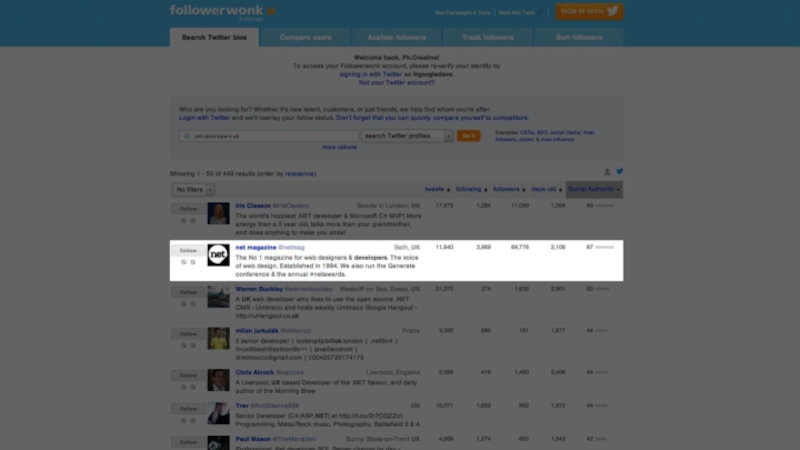Open Chris Alcock name link

pos(255,372)
